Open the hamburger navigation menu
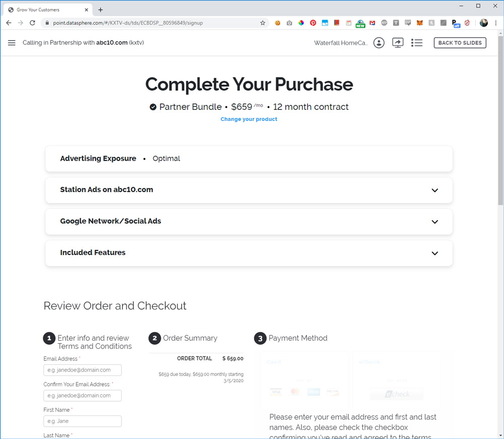The height and width of the screenshot is (439, 504). click(x=12, y=43)
